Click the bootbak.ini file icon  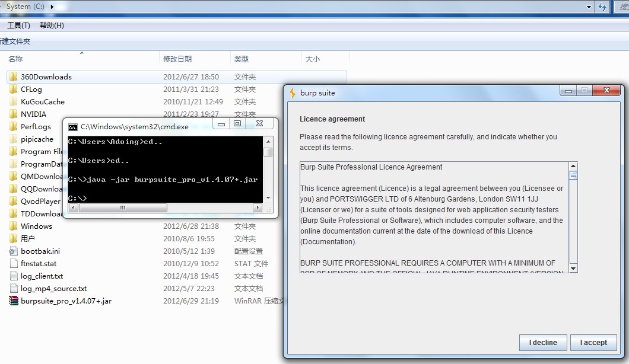tap(14, 251)
